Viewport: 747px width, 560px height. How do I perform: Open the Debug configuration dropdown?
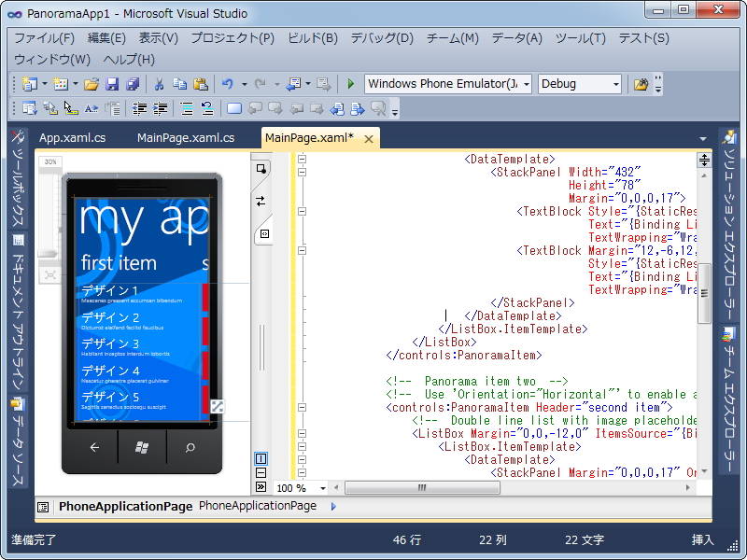[615, 84]
